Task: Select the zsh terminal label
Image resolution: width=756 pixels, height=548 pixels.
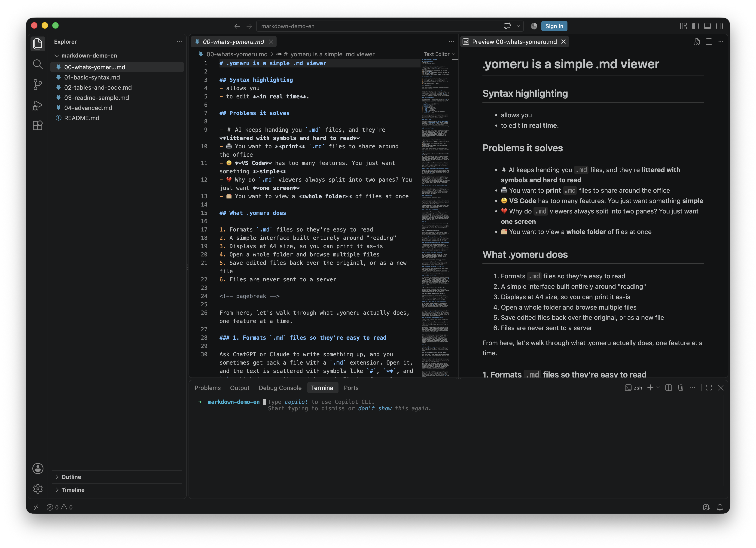Action: (633, 388)
